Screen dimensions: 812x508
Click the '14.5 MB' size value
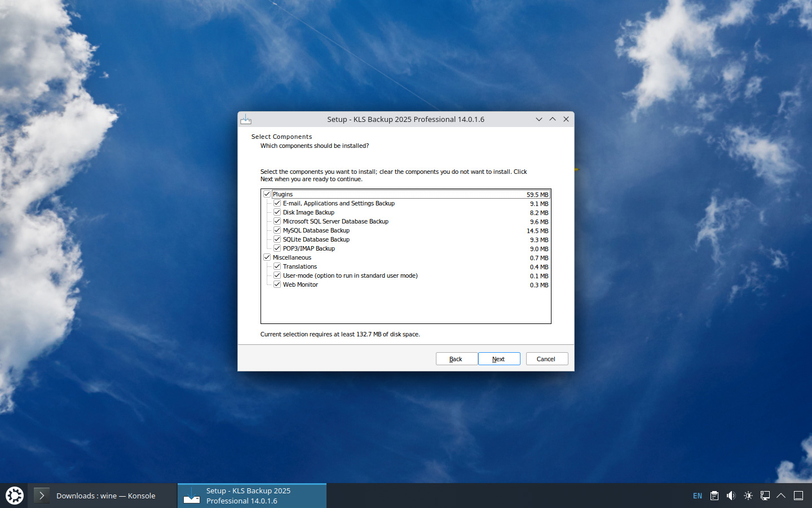coord(537,231)
